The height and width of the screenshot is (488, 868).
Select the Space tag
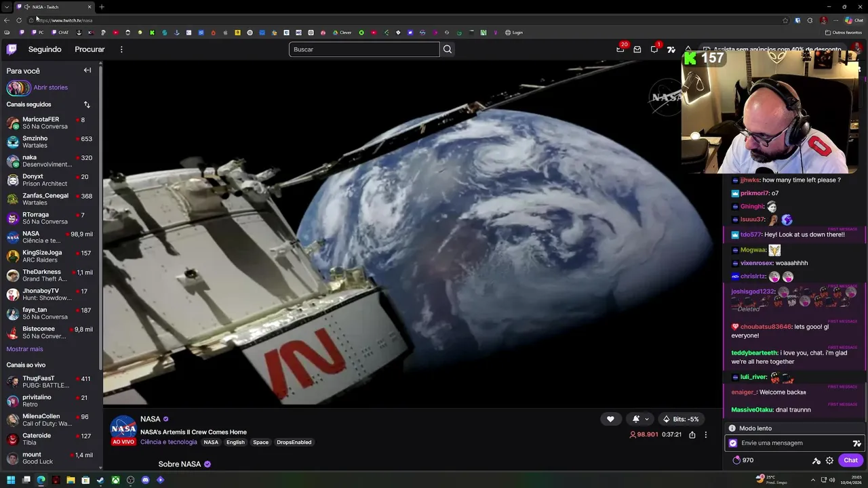(261, 442)
